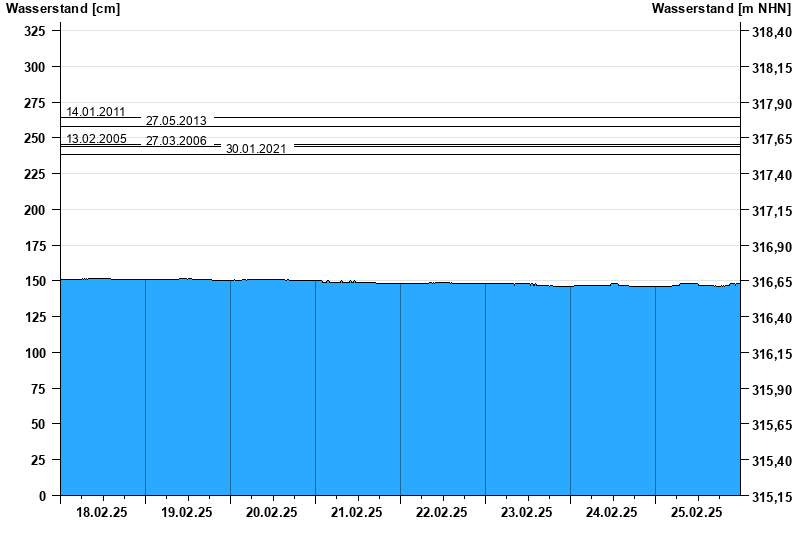Click the 18.02.25 date on the x-axis
This screenshot has height=550, width=800.
click(x=102, y=512)
